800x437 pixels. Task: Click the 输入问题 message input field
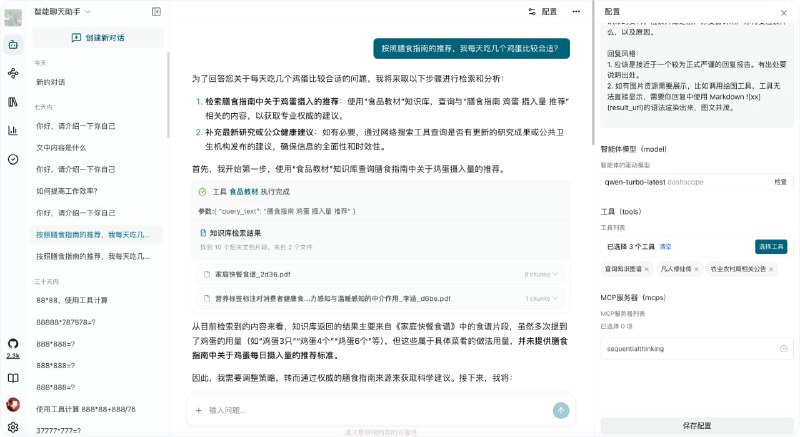coord(378,410)
